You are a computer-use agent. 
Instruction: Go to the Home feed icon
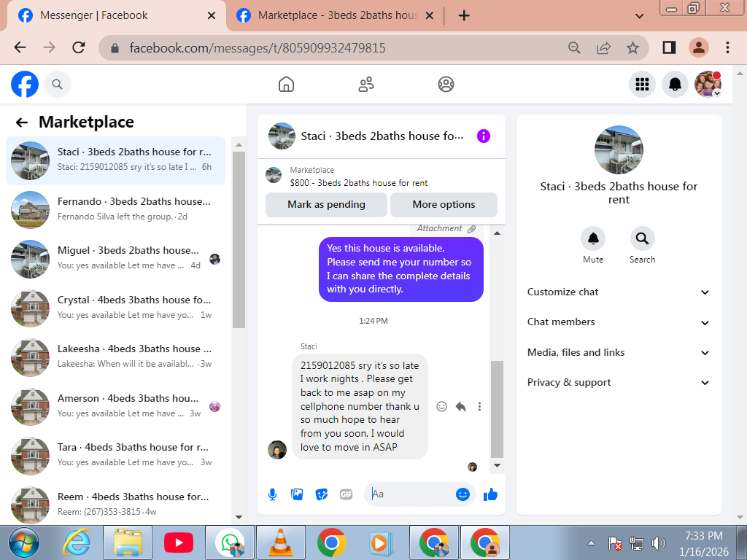[286, 85]
